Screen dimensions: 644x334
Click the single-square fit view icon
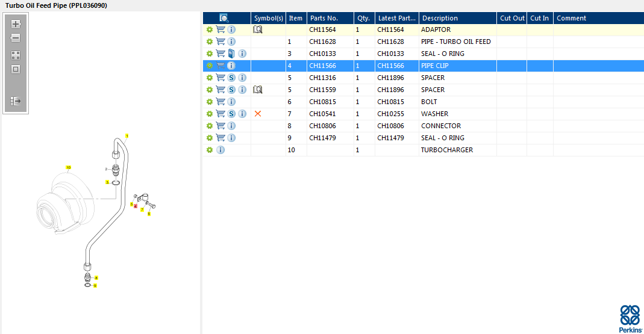(x=16, y=69)
